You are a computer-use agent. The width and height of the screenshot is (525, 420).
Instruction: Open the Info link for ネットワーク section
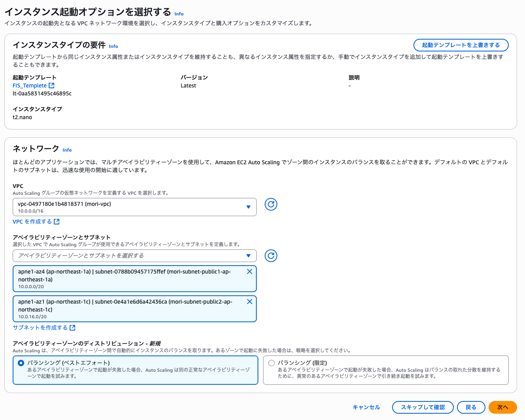click(x=67, y=150)
